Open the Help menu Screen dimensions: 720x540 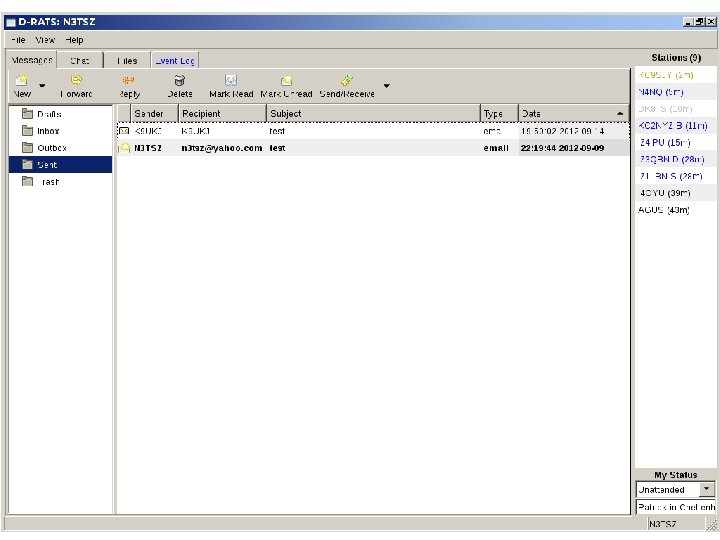(x=74, y=40)
